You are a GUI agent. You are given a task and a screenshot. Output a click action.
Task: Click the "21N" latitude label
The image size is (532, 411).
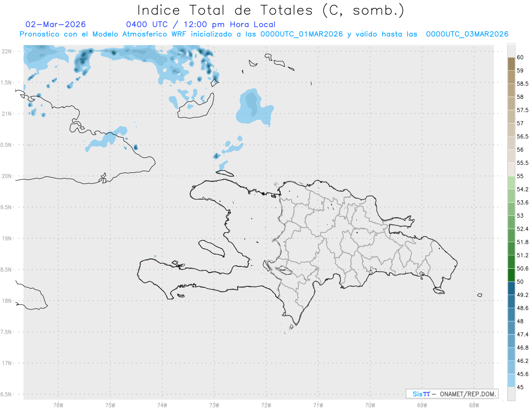pos(6,114)
